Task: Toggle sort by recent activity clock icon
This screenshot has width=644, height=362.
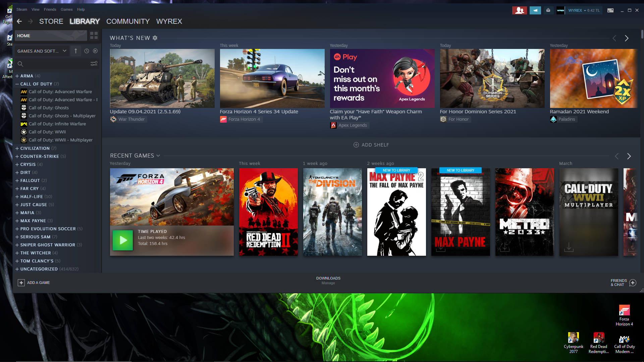Action: tap(87, 51)
